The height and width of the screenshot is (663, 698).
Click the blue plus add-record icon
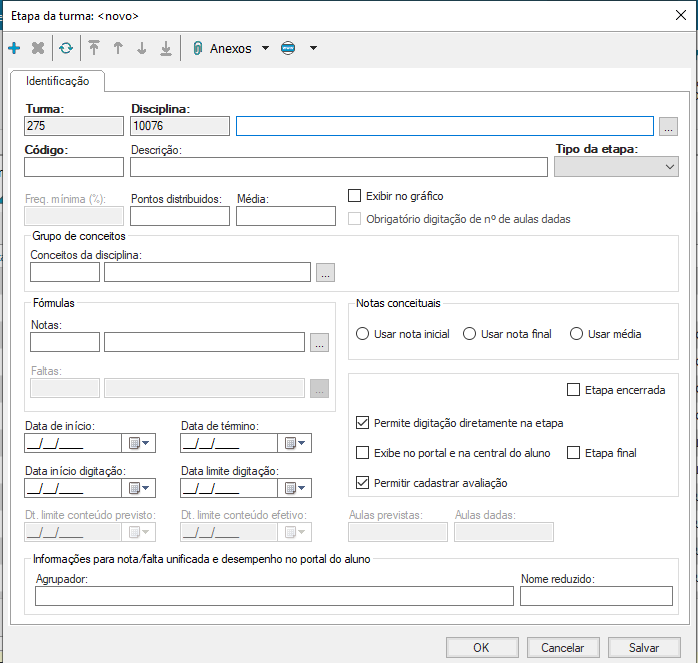tap(14, 48)
